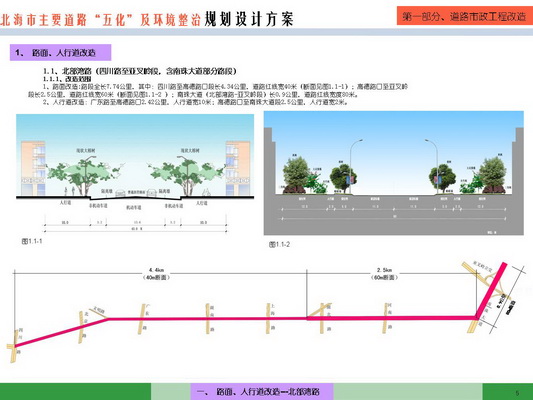Click the 规划设计方案 title text

pos(249,19)
